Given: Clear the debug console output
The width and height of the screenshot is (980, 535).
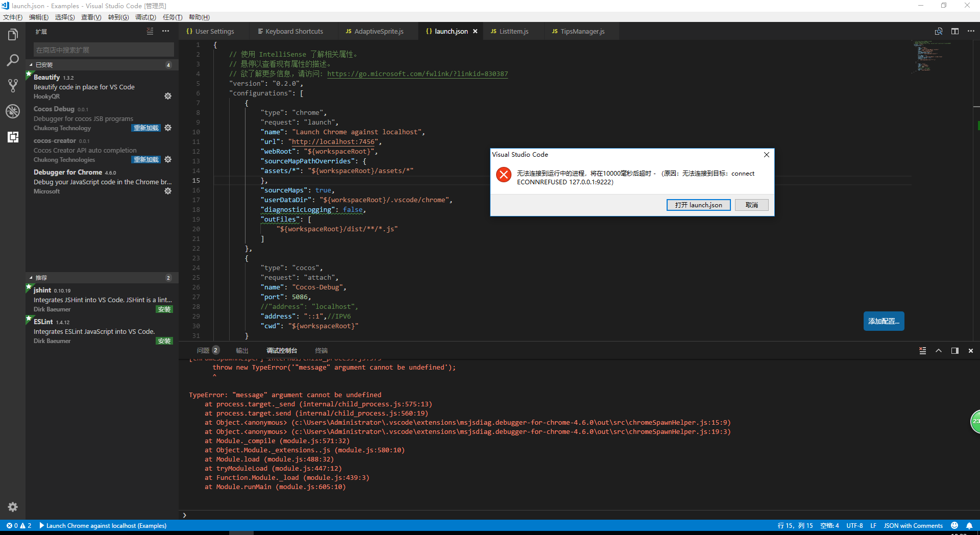Looking at the screenshot, I should click(x=922, y=351).
